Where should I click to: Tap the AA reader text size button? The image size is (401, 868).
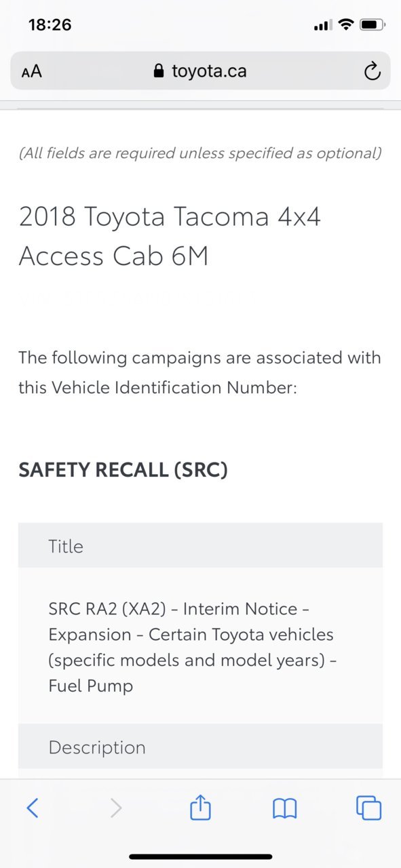click(31, 71)
